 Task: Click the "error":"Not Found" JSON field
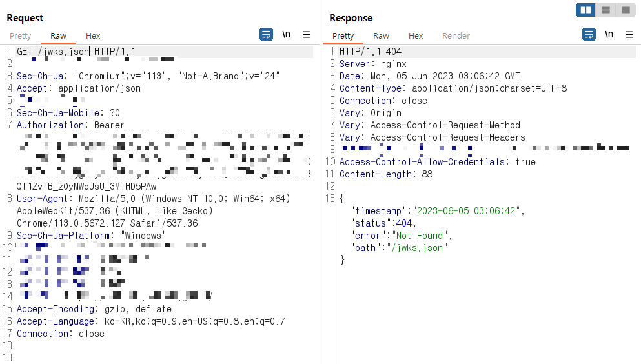(401, 236)
